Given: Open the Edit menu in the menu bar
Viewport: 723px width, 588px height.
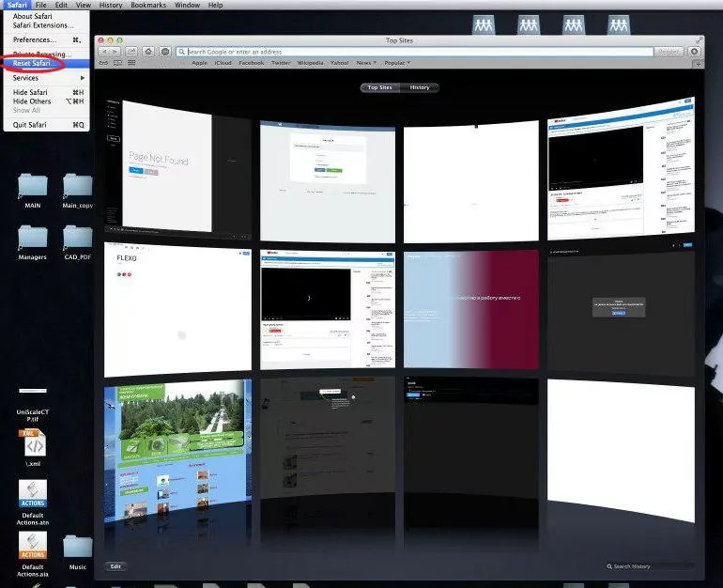Looking at the screenshot, I should point(61,5).
